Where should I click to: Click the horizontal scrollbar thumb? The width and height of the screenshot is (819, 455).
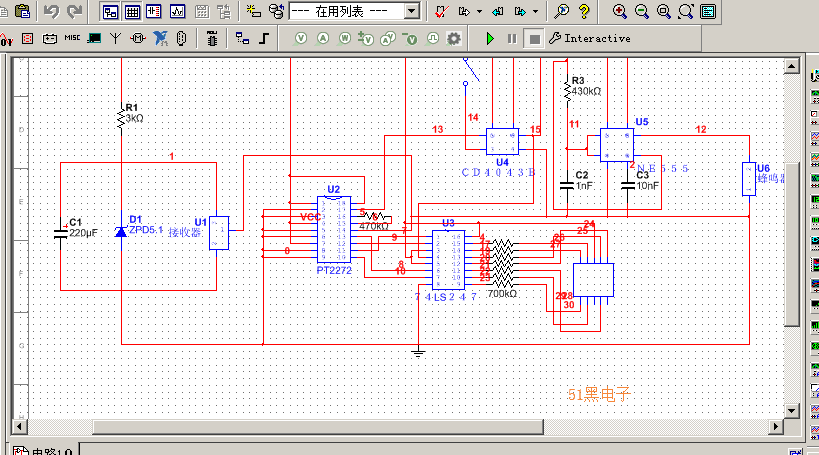pos(318,427)
